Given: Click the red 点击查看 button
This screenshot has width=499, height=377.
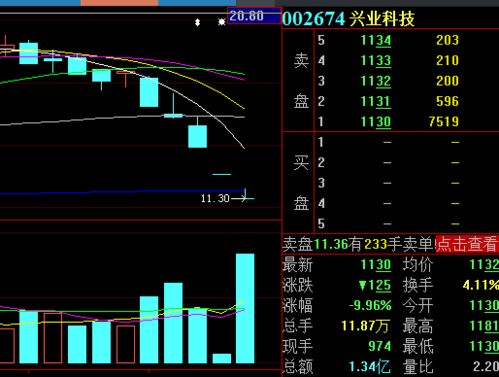Looking at the screenshot, I should click(x=467, y=244).
